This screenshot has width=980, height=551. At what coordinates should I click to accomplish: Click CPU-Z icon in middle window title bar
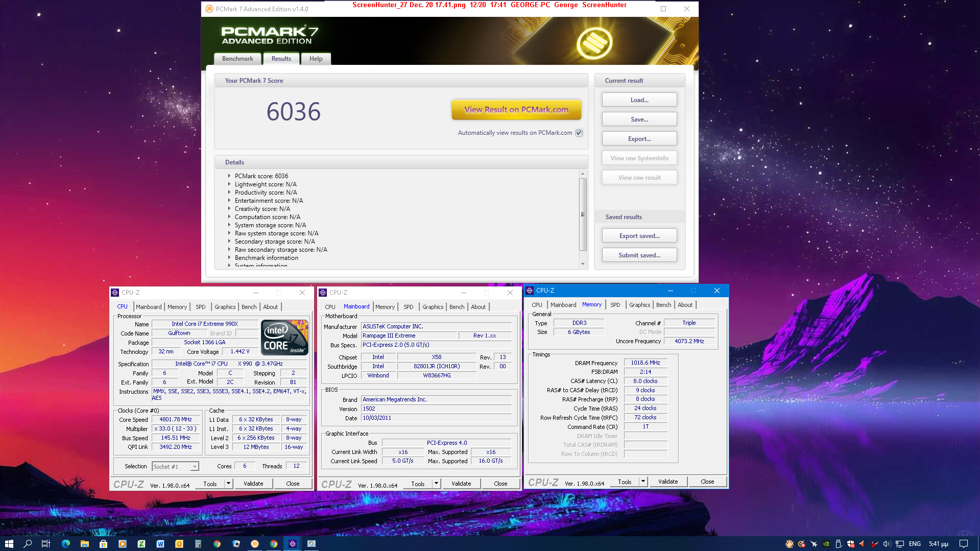point(323,293)
